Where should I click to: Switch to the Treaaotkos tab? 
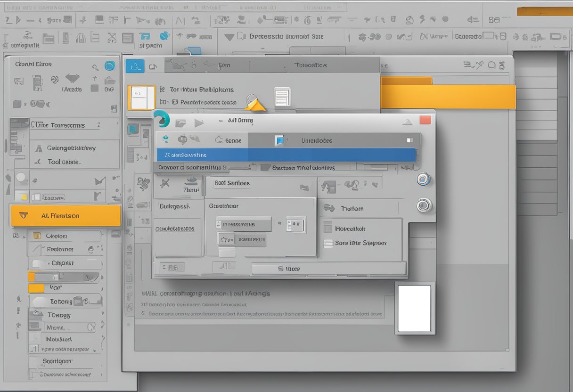click(310, 65)
